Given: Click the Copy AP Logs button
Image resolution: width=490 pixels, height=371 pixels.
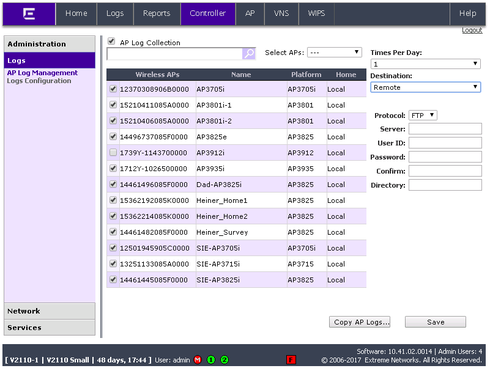Looking at the screenshot, I should 360,322.
